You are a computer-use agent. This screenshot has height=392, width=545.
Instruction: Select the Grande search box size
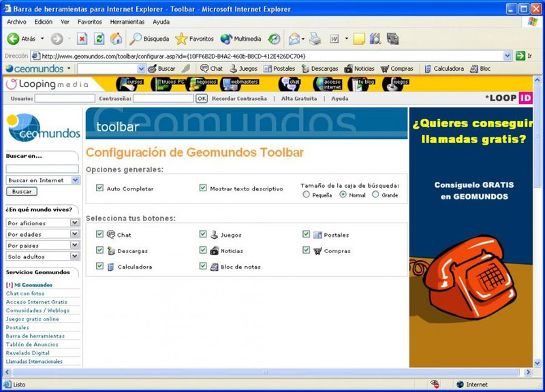coord(375,195)
